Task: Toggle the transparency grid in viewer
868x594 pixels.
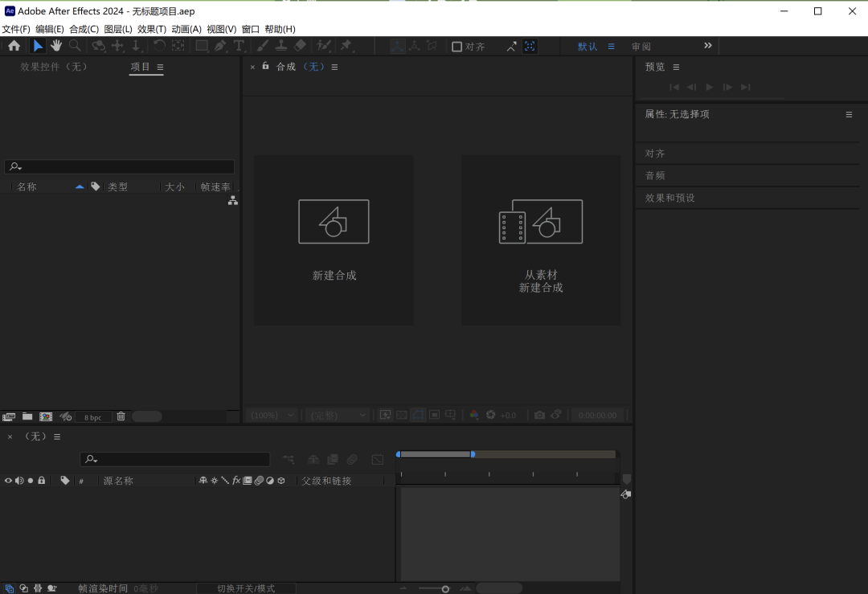Action: click(x=402, y=415)
